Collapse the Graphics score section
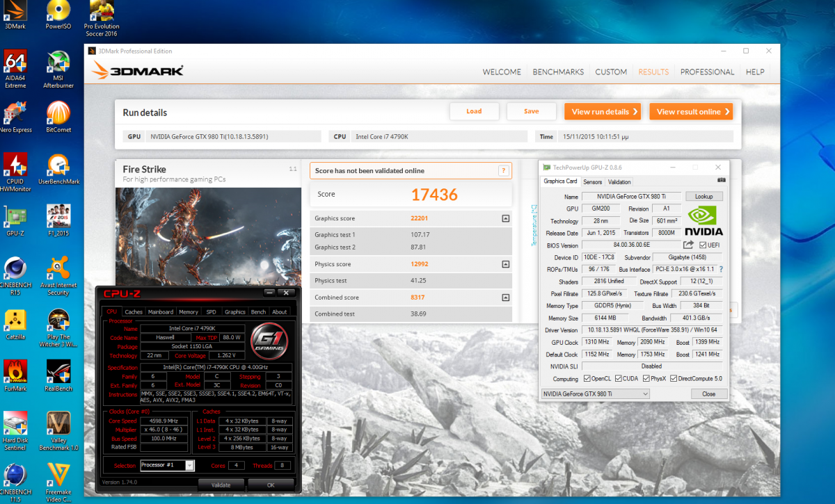The height and width of the screenshot is (504, 835). click(x=505, y=218)
